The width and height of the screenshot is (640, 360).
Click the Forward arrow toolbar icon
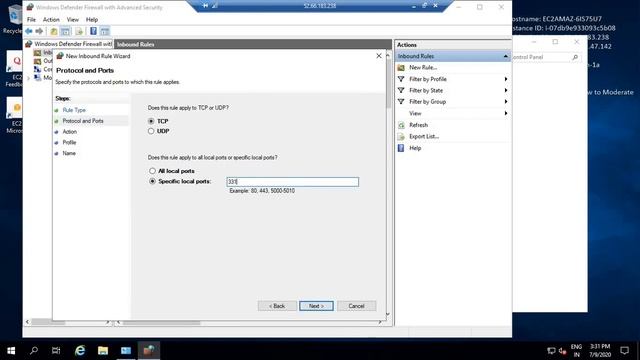click(x=39, y=31)
